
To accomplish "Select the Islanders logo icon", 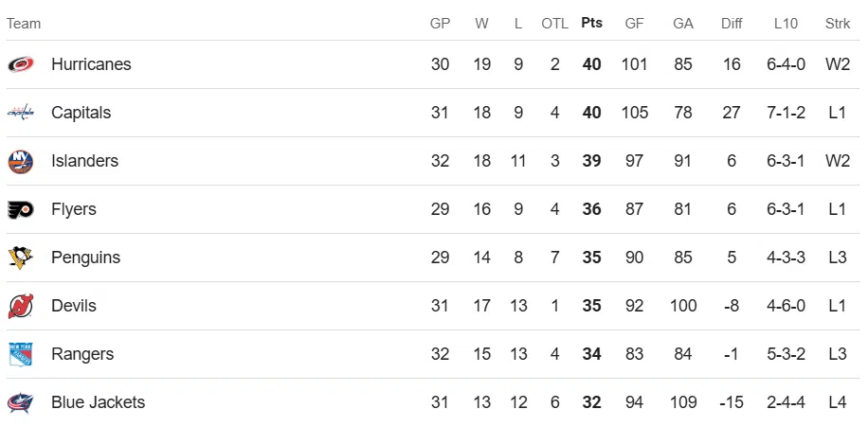I will pos(21,161).
